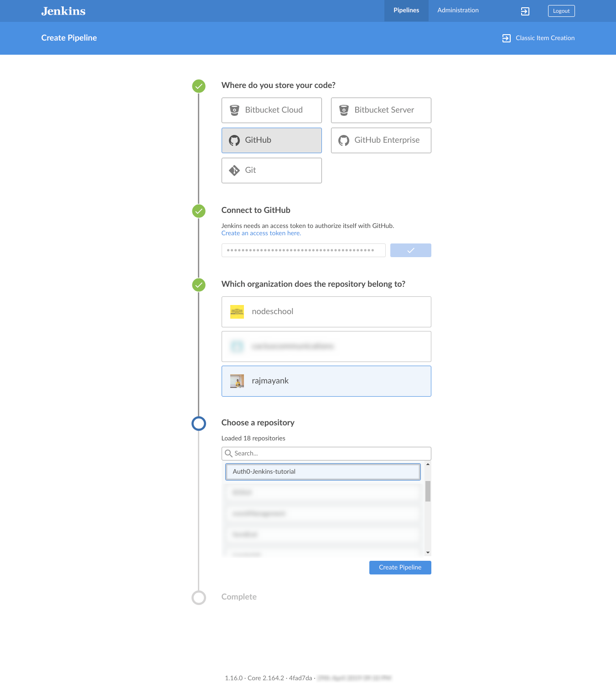Click the Create Pipeline button
This screenshot has height=693, width=616.
click(x=400, y=568)
